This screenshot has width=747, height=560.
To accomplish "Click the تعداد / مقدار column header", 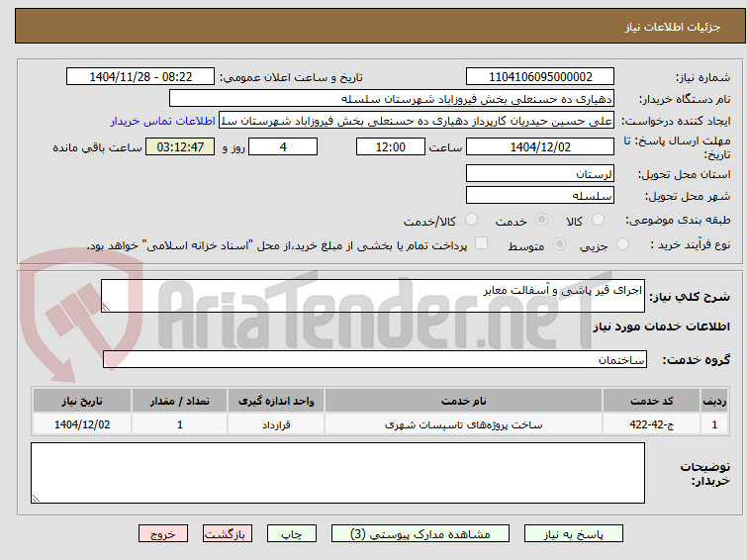I will 180,401.
